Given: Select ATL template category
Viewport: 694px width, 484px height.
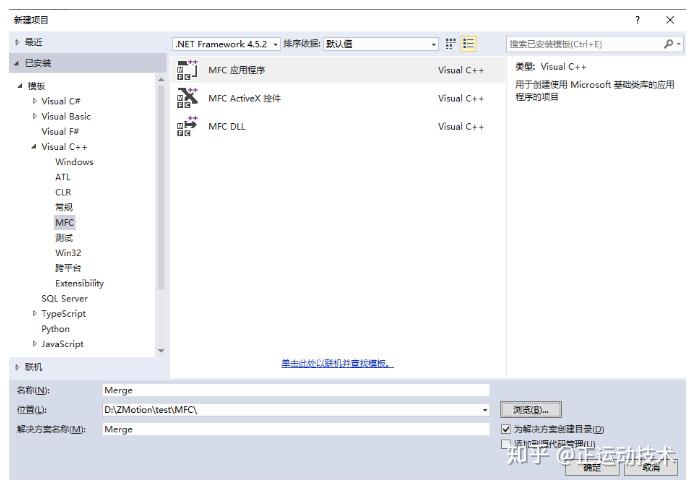Looking at the screenshot, I should [x=63, y=177].
